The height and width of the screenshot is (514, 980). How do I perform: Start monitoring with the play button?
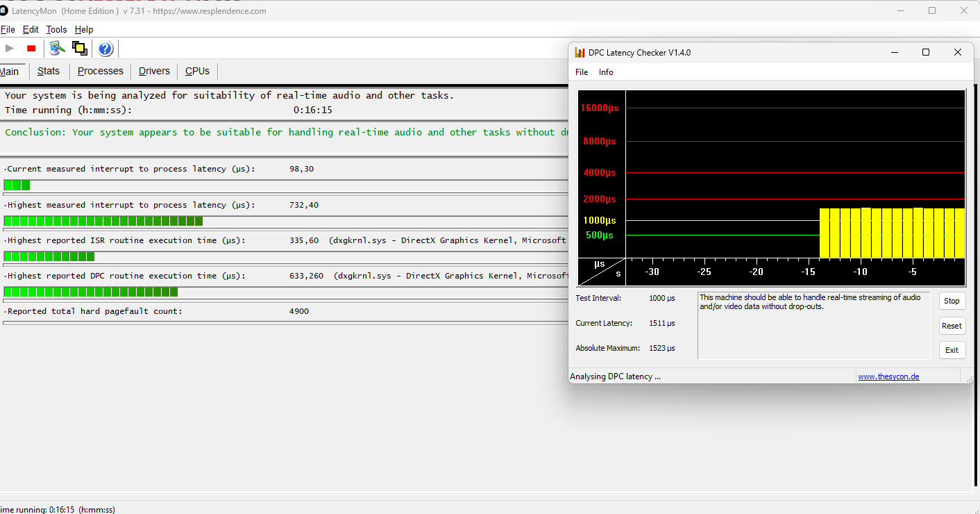10,48
